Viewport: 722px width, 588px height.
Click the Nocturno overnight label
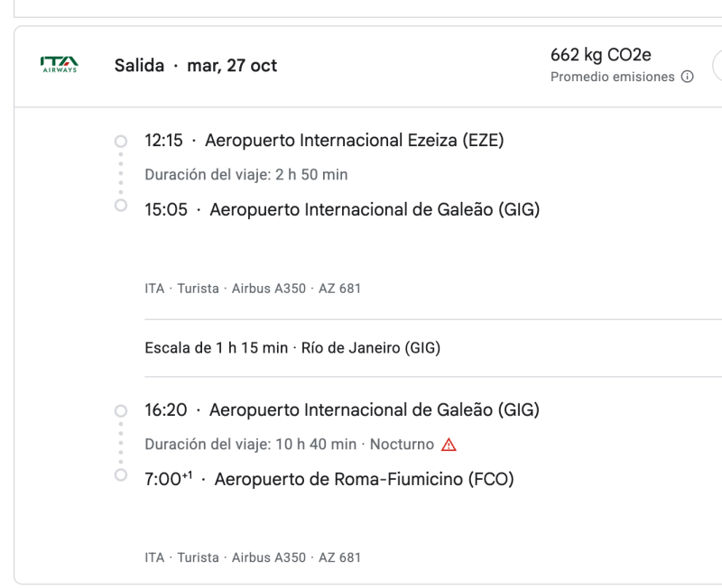click(402, 445)
